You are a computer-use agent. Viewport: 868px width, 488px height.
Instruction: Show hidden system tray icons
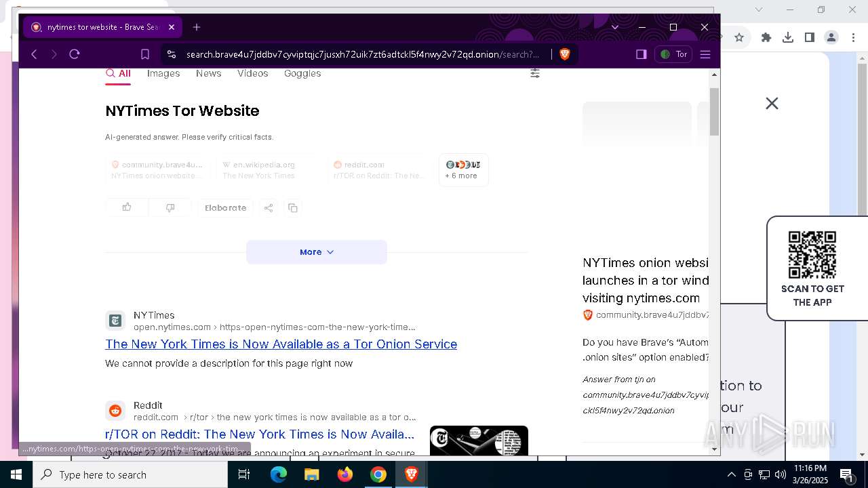pyautogui.click(x=731, y=474)
